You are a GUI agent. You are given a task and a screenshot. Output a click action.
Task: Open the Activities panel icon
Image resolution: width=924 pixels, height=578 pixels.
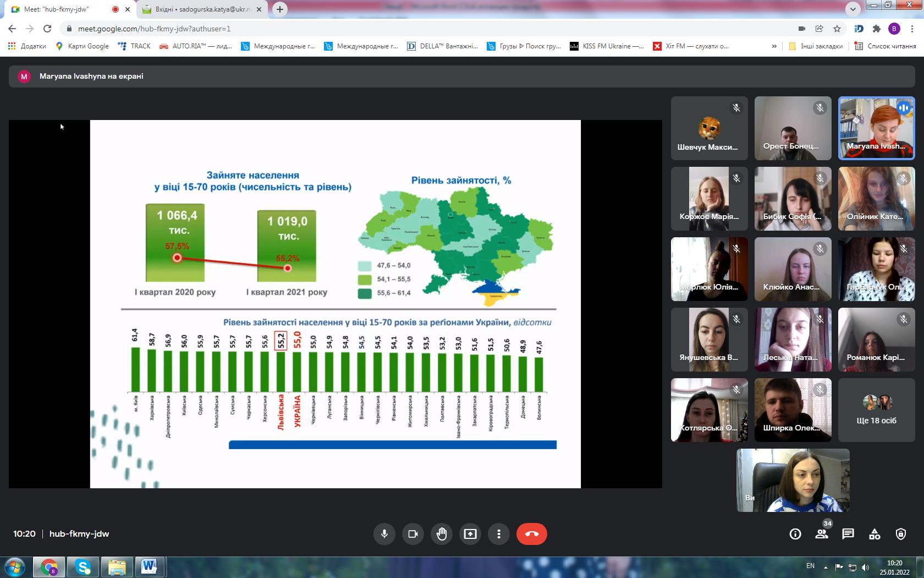(x=875, y=534)
